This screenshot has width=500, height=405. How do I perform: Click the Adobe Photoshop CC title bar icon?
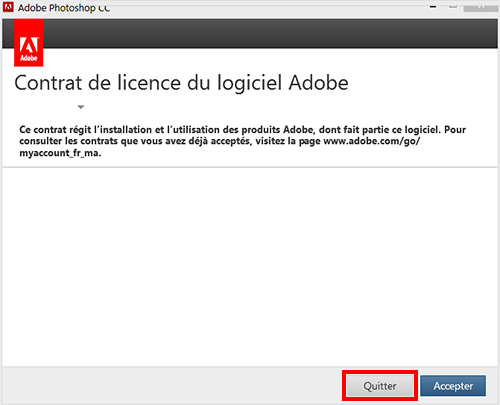click(8, 7)
